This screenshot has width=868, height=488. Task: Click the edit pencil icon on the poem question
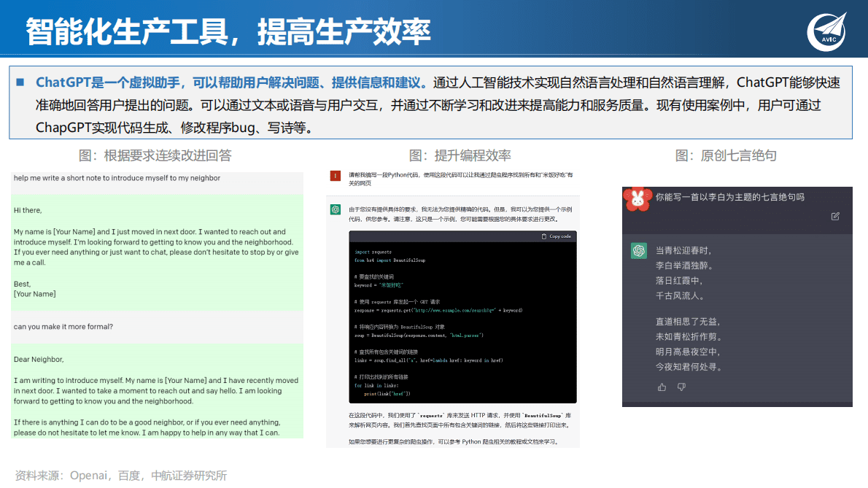(x=835, y=217)
